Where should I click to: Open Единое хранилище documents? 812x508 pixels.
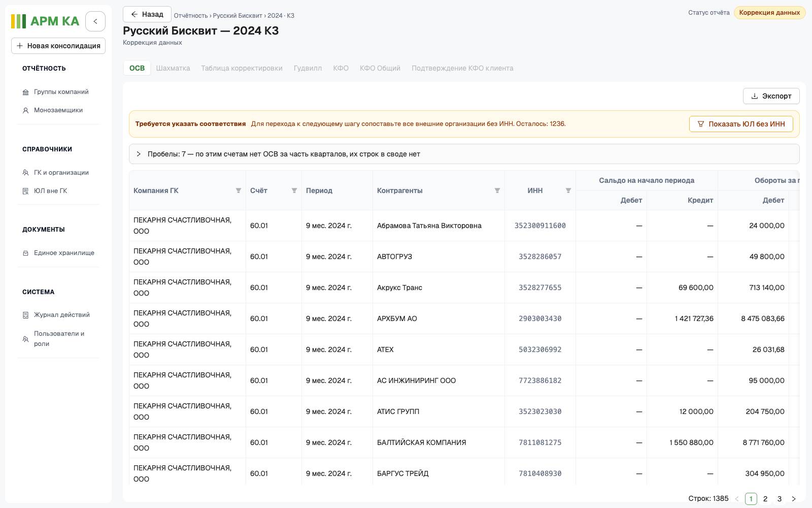(x=64, y=253)
